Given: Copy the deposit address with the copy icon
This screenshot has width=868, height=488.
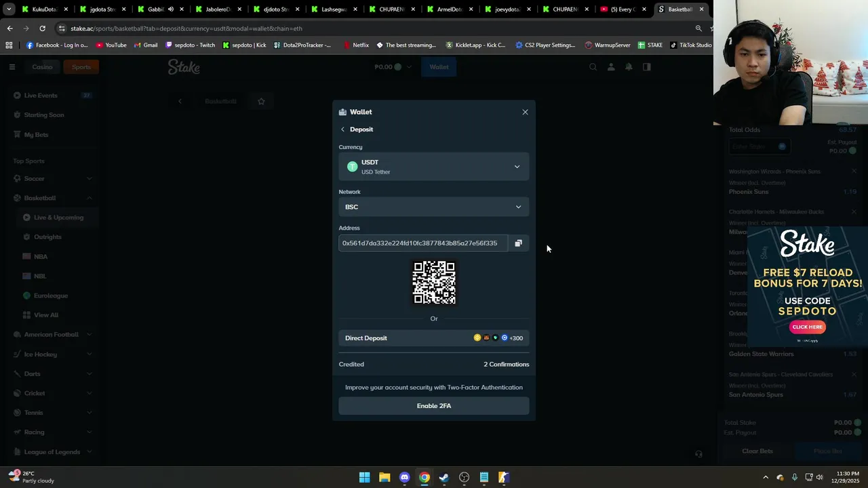Looking at the screenshot, I should coord(518,243).
